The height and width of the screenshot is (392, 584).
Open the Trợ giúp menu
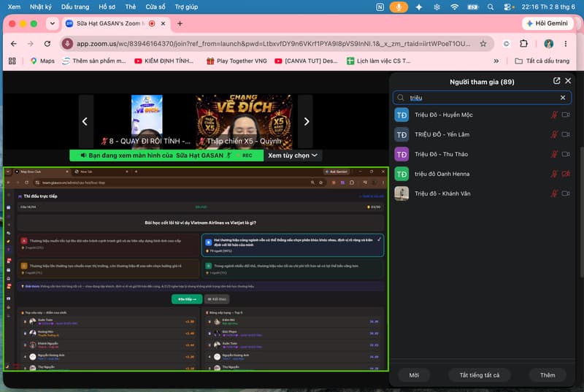point(186,7)
